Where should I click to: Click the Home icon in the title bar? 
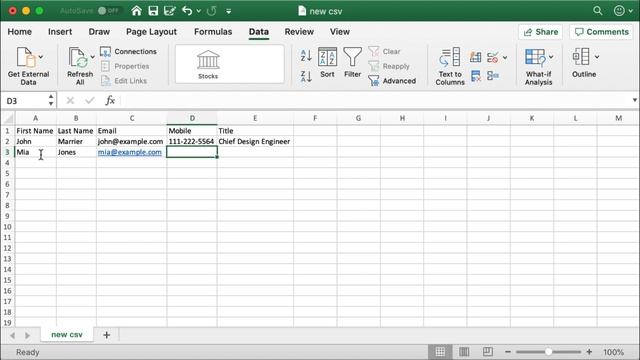click(136, 11)
